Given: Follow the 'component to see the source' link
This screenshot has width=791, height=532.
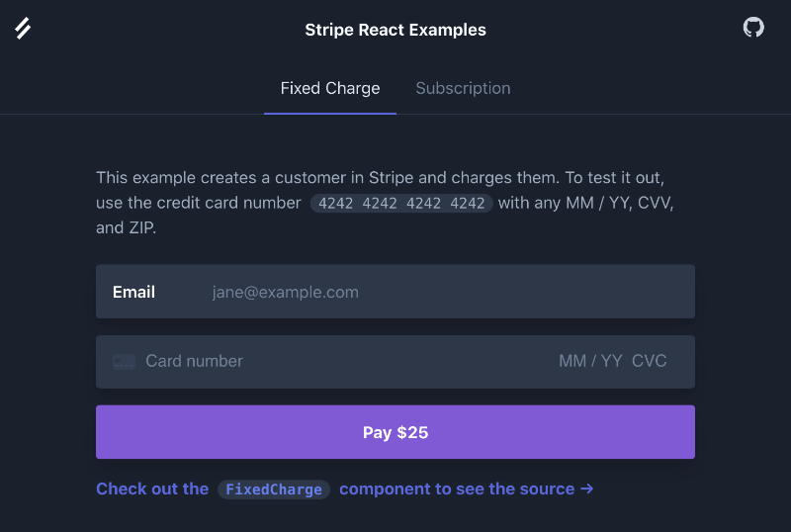Looking at the screenshot, I should [457, 488].
